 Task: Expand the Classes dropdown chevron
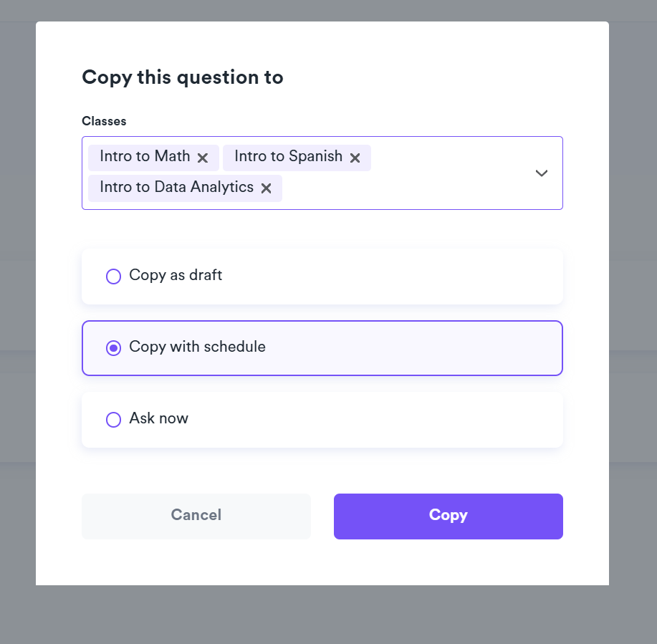(542, 173)
